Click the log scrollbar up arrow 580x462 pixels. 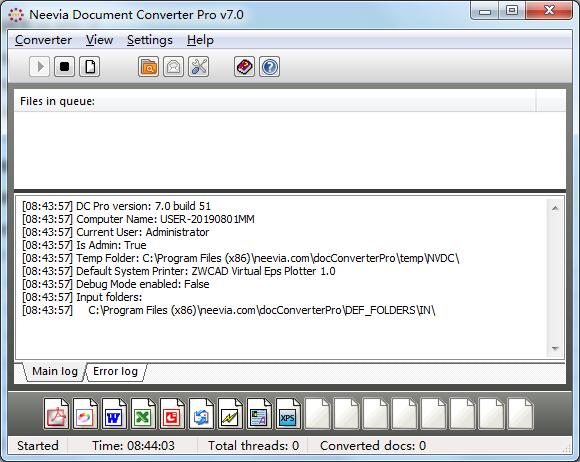pos(555,208)
